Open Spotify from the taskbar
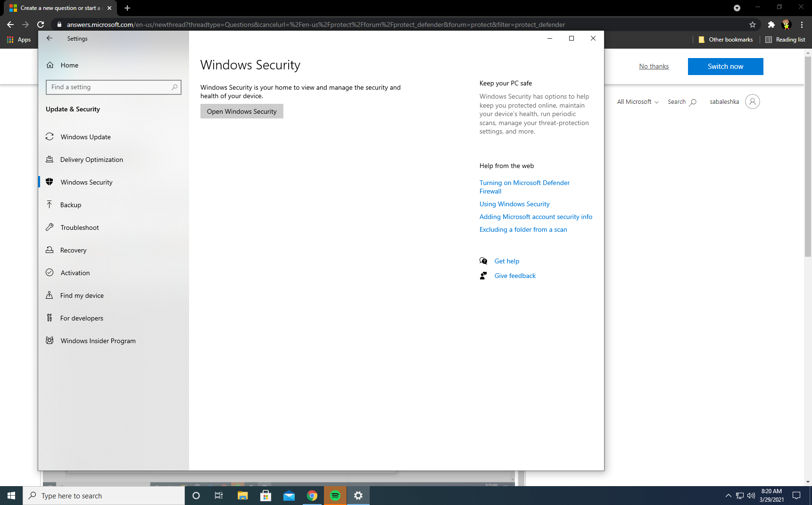 335,496
